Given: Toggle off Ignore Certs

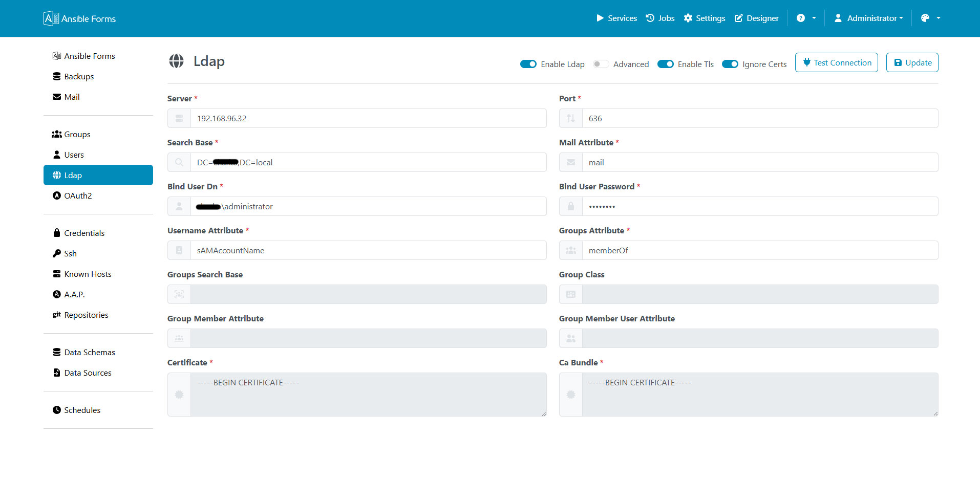Looking at the screenshot, I should click(x=730, y=64).
